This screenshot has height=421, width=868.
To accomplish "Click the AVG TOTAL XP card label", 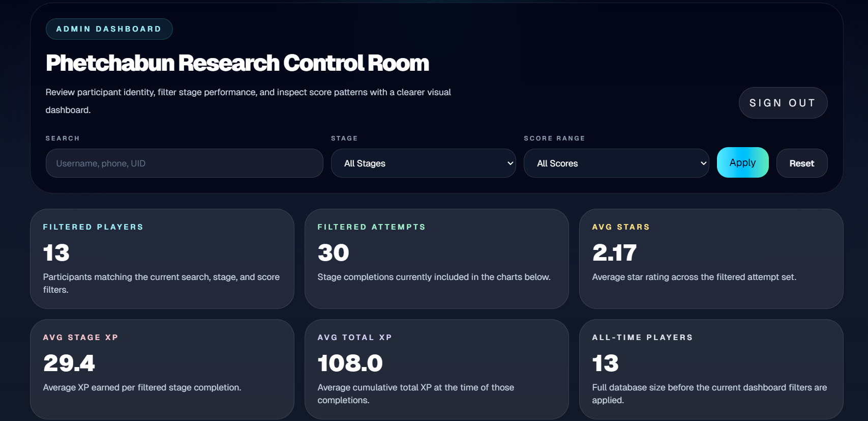I will 354,338.
